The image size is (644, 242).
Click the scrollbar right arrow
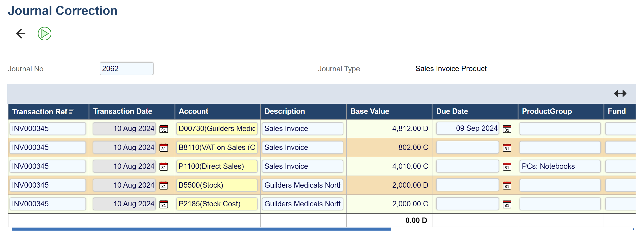tap(633, 229)
